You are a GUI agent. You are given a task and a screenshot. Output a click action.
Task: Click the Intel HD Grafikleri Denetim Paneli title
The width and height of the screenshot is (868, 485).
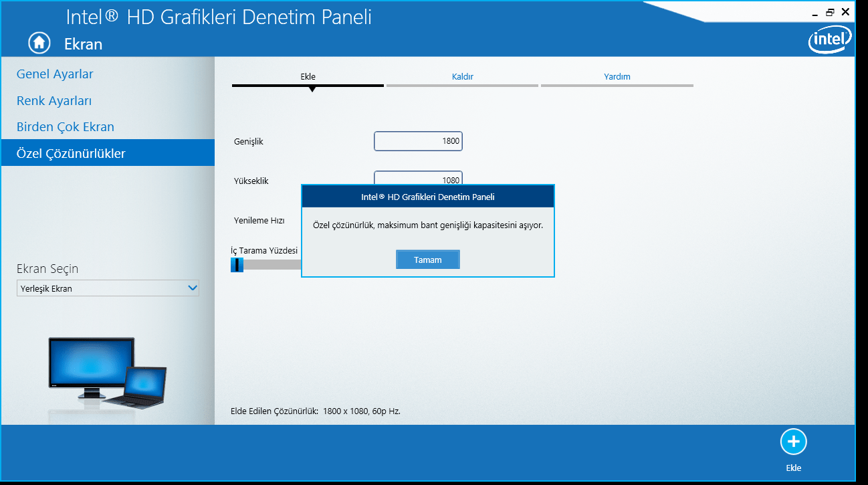point(219,17)
